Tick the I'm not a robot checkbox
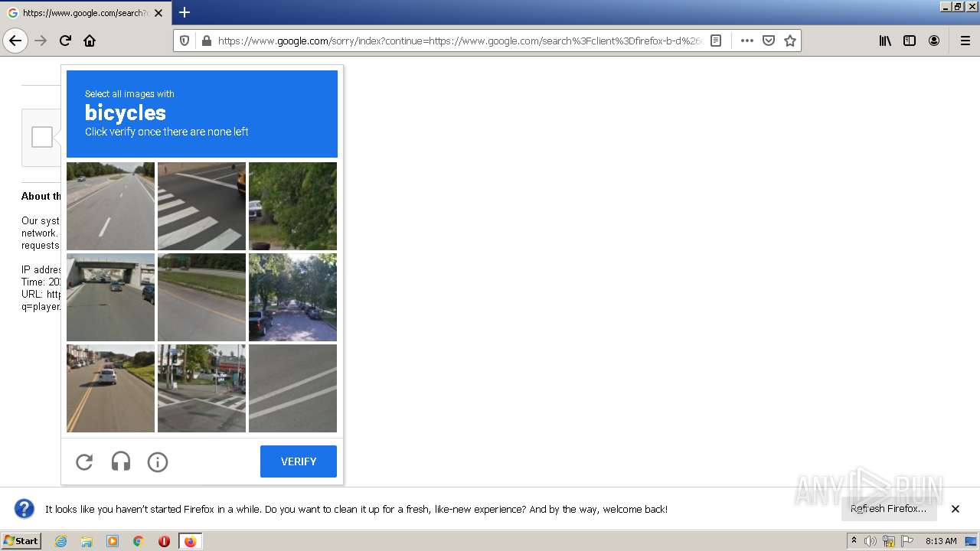Screen dimensions: 980x551 [42, 137]
